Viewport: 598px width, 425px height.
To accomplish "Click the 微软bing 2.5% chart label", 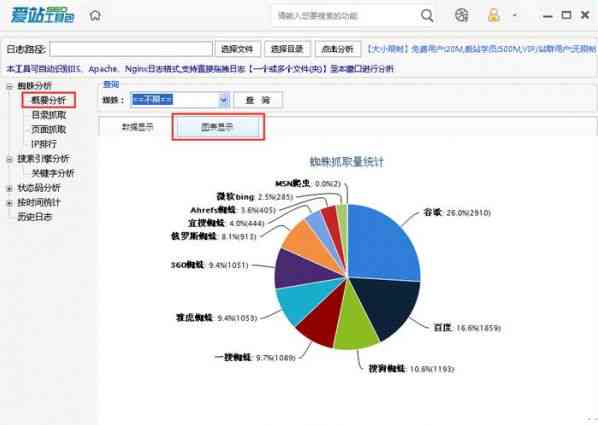I will (x=255, y=197).
